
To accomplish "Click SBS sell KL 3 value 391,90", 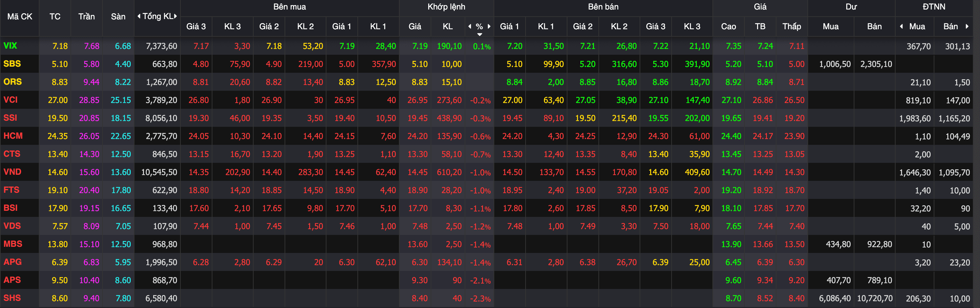I will coord(697,64).
